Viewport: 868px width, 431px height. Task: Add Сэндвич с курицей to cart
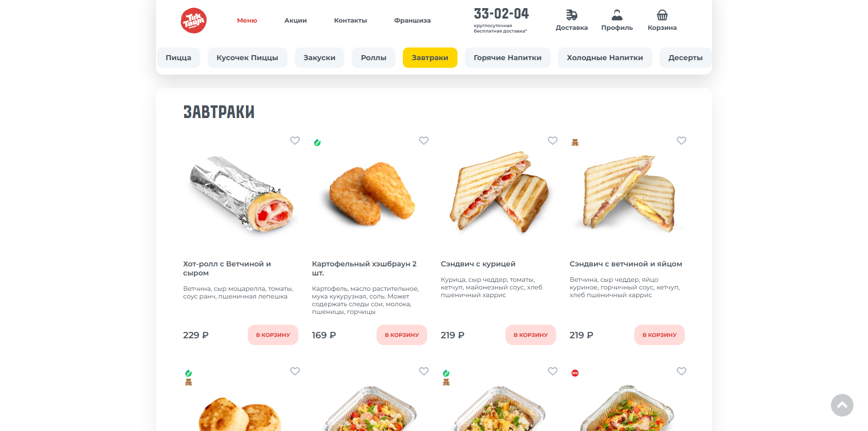[x=531, y=335]
